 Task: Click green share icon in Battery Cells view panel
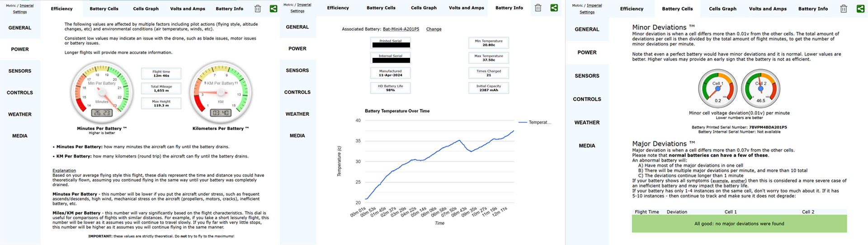point(860,9)
